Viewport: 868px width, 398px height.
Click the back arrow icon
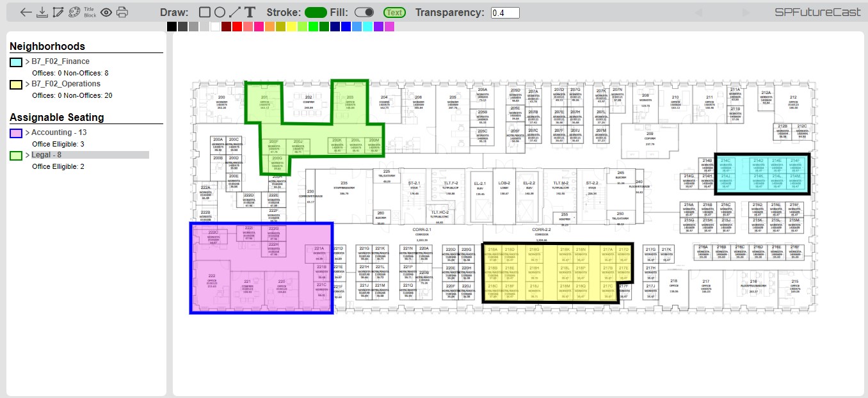(x=26, y=12)
